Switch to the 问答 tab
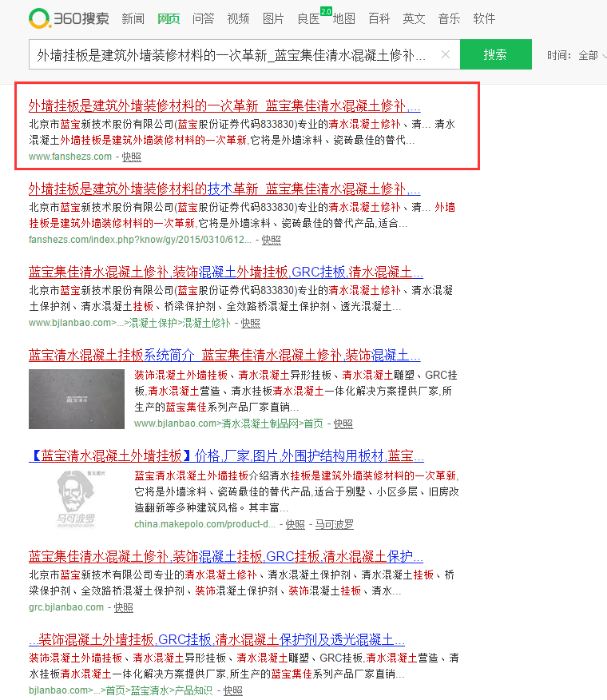 [203, 18]
